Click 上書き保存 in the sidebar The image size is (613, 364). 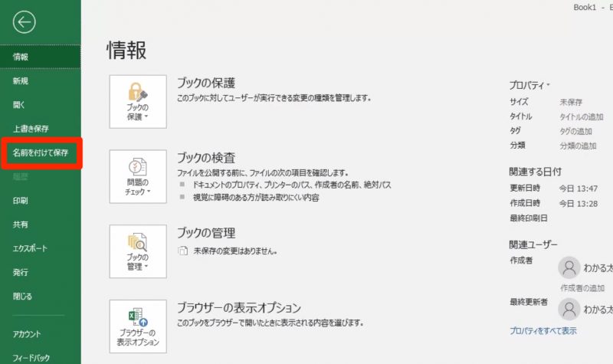click(x=31, y=129)
